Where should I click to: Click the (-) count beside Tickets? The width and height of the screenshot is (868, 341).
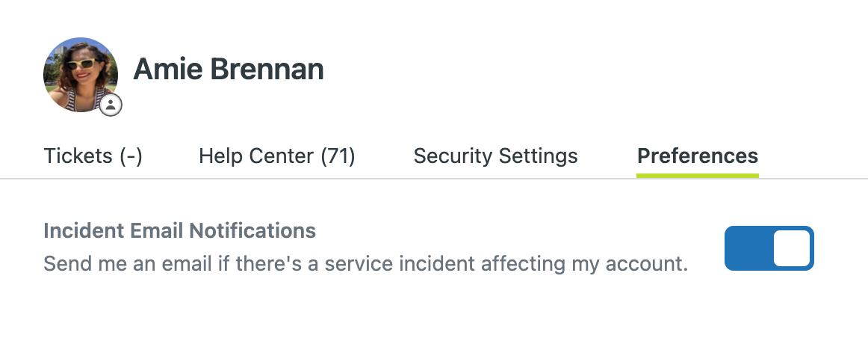[x=131, y=156]
